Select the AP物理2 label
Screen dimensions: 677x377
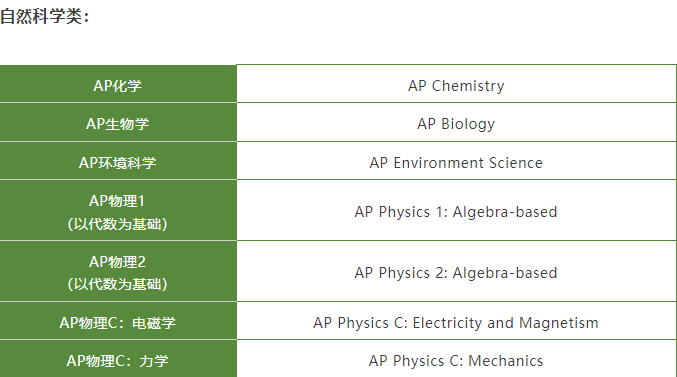(117, 262)
